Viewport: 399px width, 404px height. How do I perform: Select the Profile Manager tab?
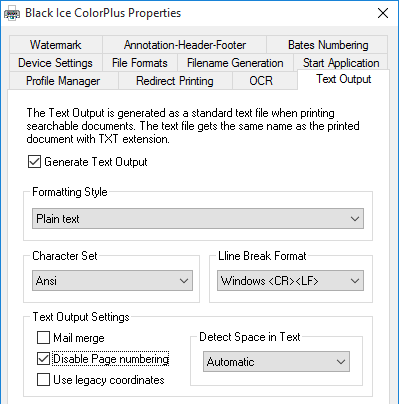[x=63, y=81]
